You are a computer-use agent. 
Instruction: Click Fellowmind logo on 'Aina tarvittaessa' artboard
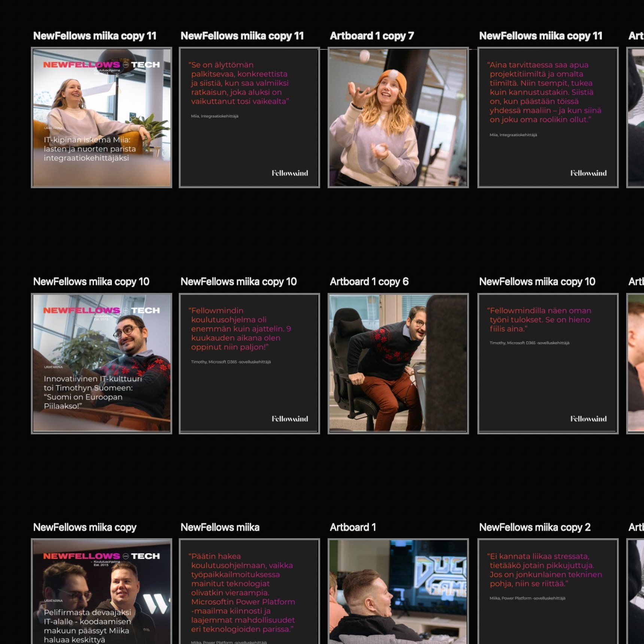(x=588, y=173)
